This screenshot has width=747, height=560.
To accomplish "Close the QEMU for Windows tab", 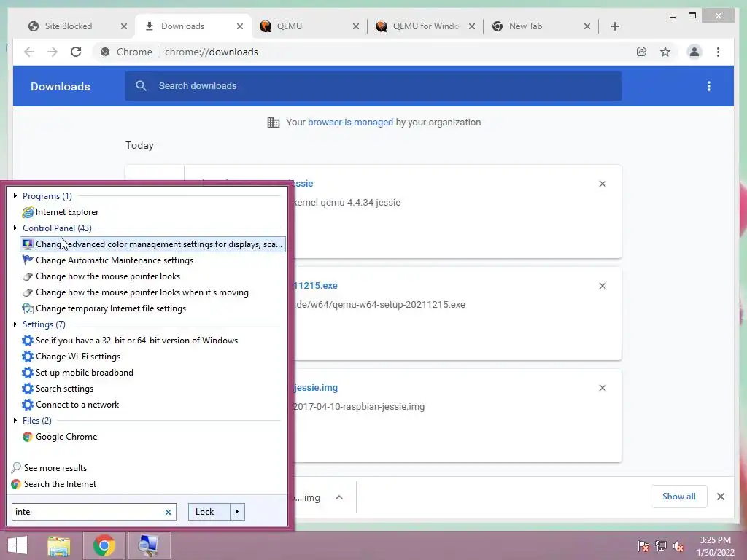I will (472, 27).
